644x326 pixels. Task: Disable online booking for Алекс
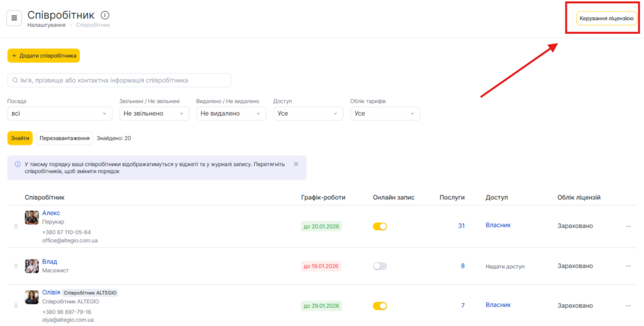tap(380, 226)
